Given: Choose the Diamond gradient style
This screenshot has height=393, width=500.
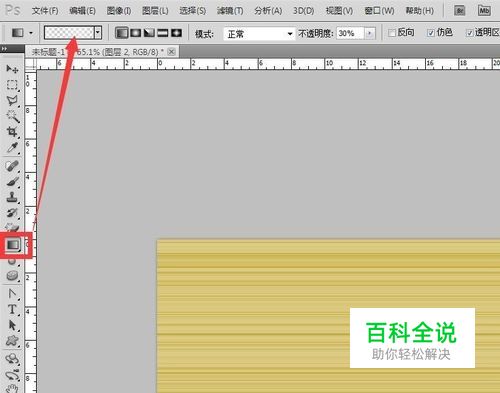Looking at the screenshot, I should point(176,33).
